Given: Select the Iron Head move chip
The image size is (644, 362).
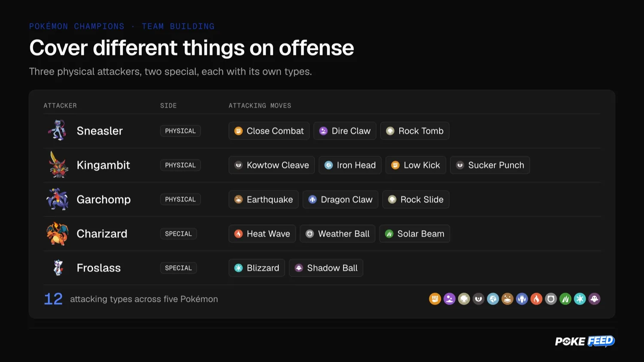Looking at the screenshot, I should pos(350,165).
